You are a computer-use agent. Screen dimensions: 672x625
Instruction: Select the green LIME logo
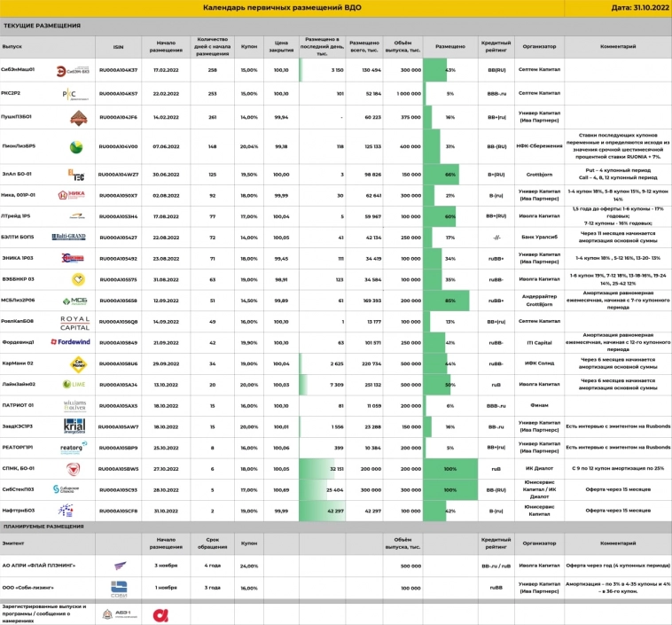(74, 384)
